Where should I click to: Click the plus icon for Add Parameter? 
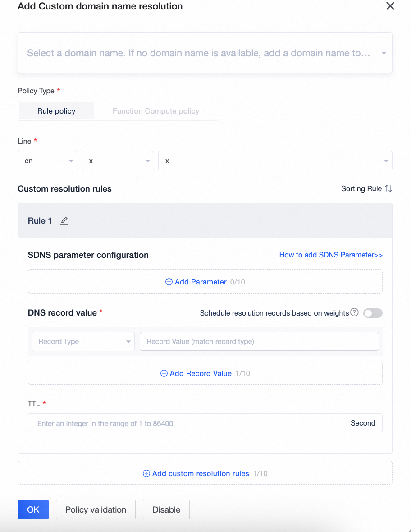tap(169, 282)
